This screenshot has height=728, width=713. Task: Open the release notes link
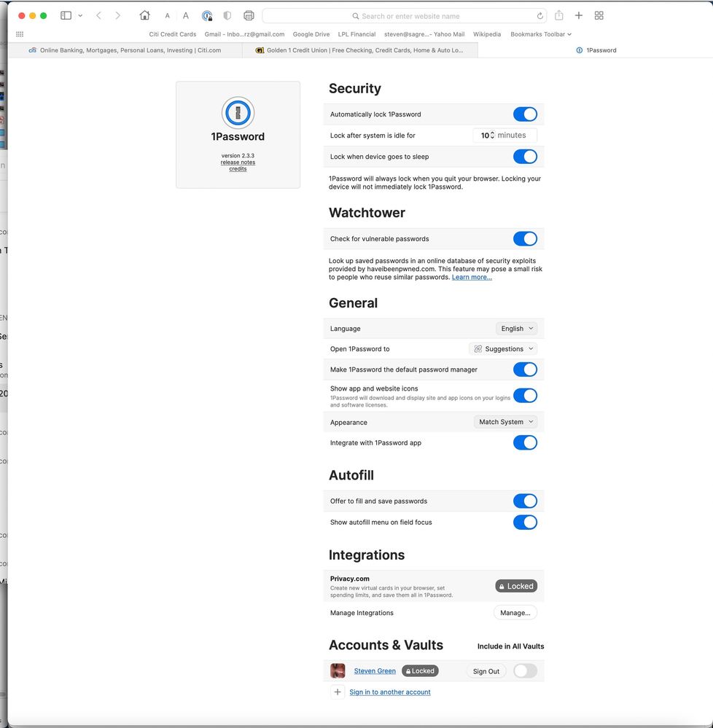(x=238, y=163)
